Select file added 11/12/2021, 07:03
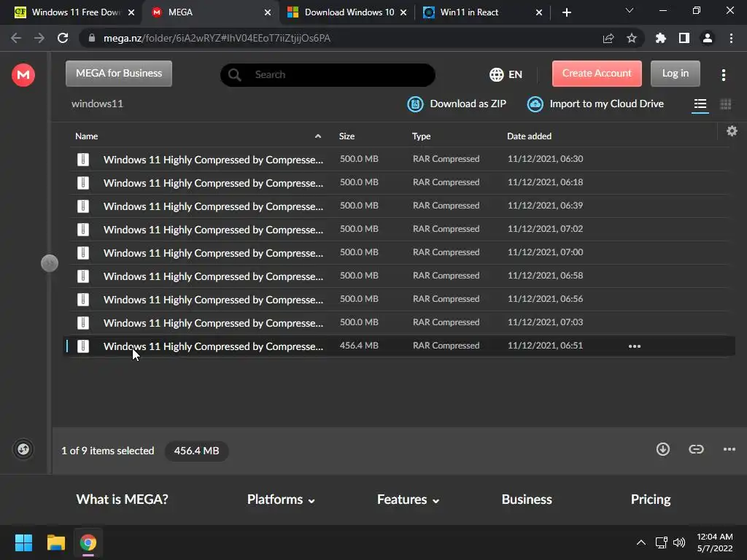This screenshot has height=560, width=747. pyautogui.click(x=399, y=322)
